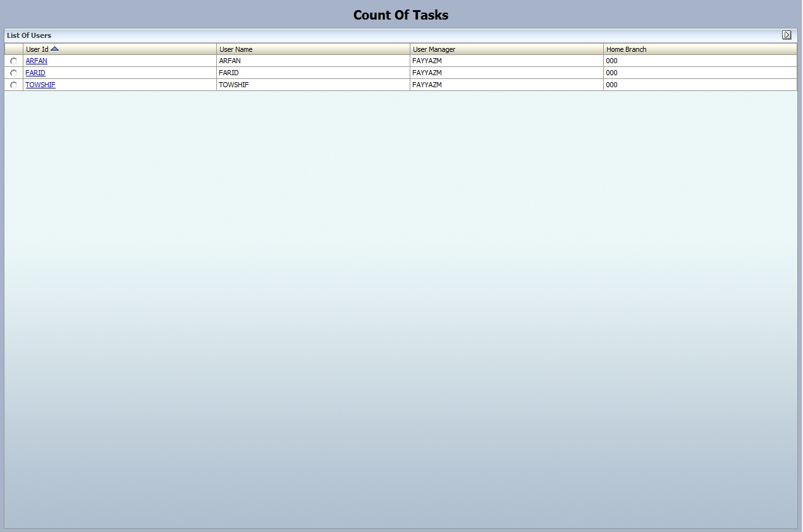Viewport: 803px width, 532px height.
Task: Click the TOWSHIF user name cell
Action: tap(313, 85)
